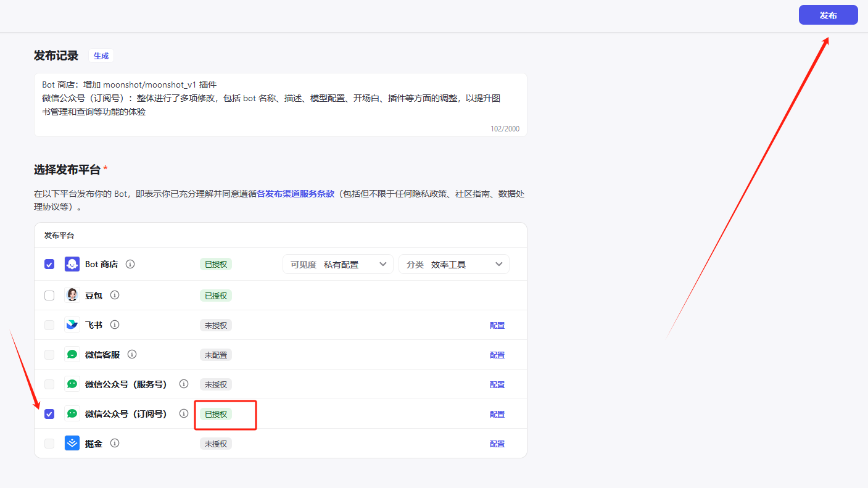Click the 飞书 platform icon
This screenshot has height=488, width=868.
click(72, 325)
